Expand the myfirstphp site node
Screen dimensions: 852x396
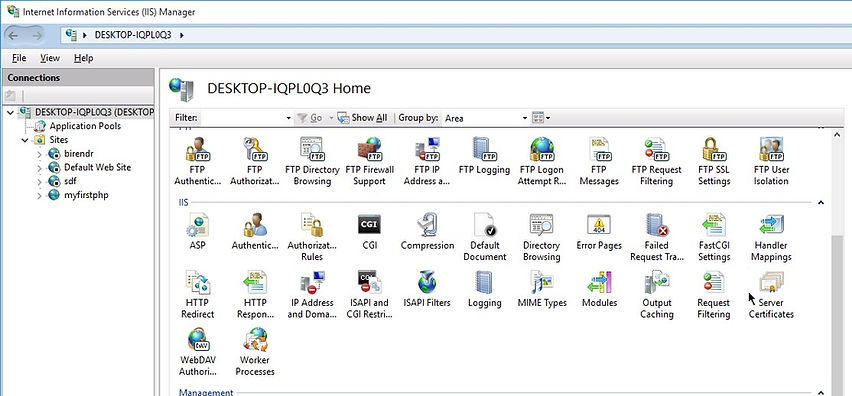(x=39, y=195)
